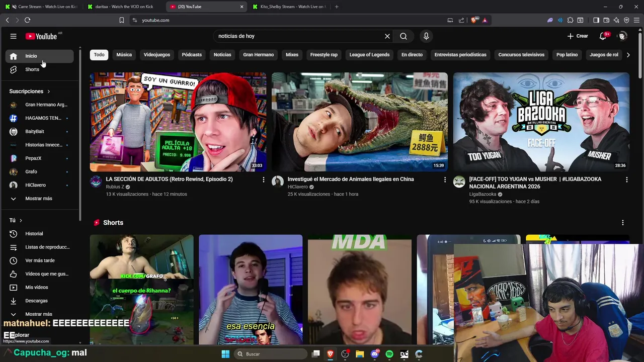
Task: Reload the page in the browser
Action: [27, 20]
